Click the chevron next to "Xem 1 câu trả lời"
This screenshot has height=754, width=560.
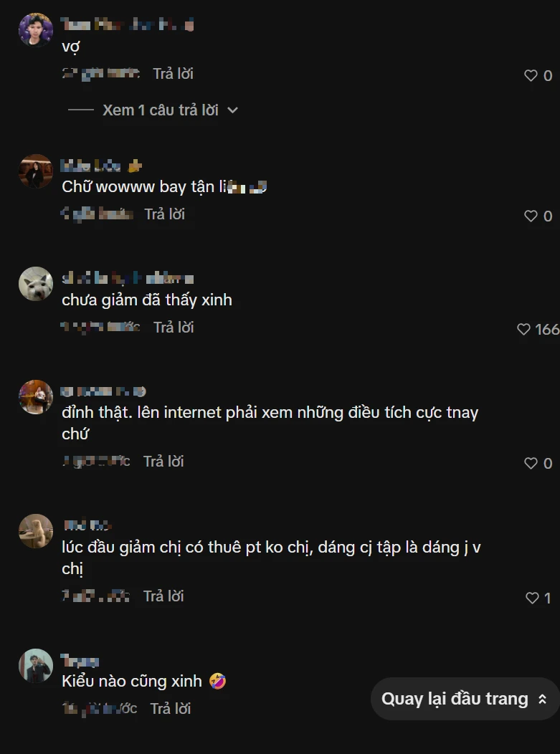coord(232,110)
